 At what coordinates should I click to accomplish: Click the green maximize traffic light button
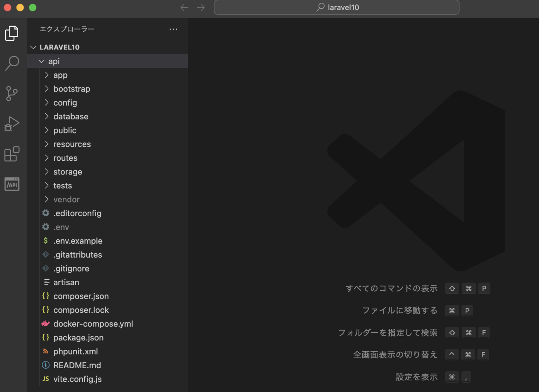pos(32,7)
